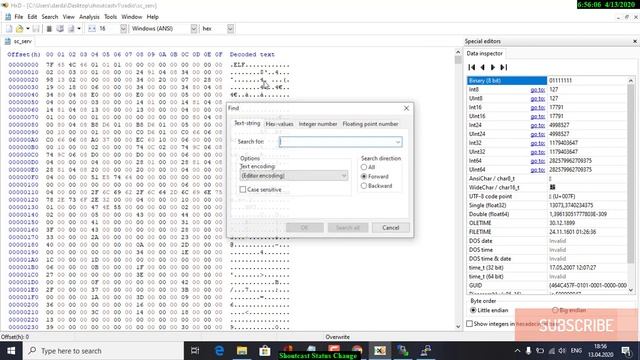Screen dimensions: 640x360
Task: Select the Forward search direction radio button
Action: point(364,176)
